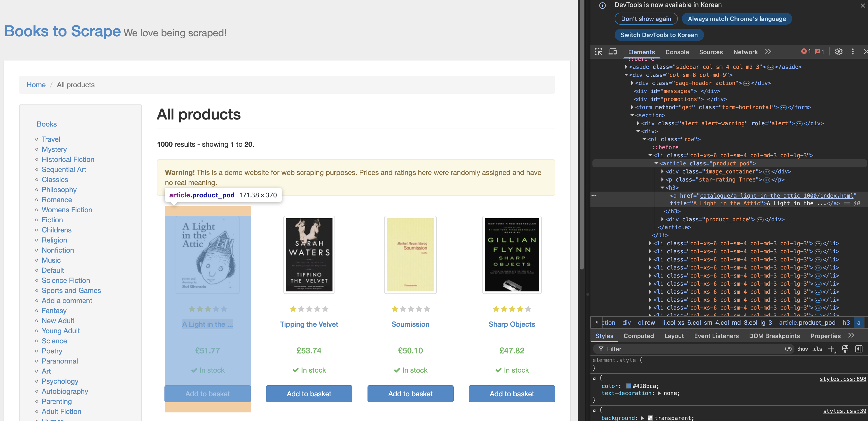Add Tipping the Velvet to basket
Viewport: 868px width, 421px height.
coord(309,394)
